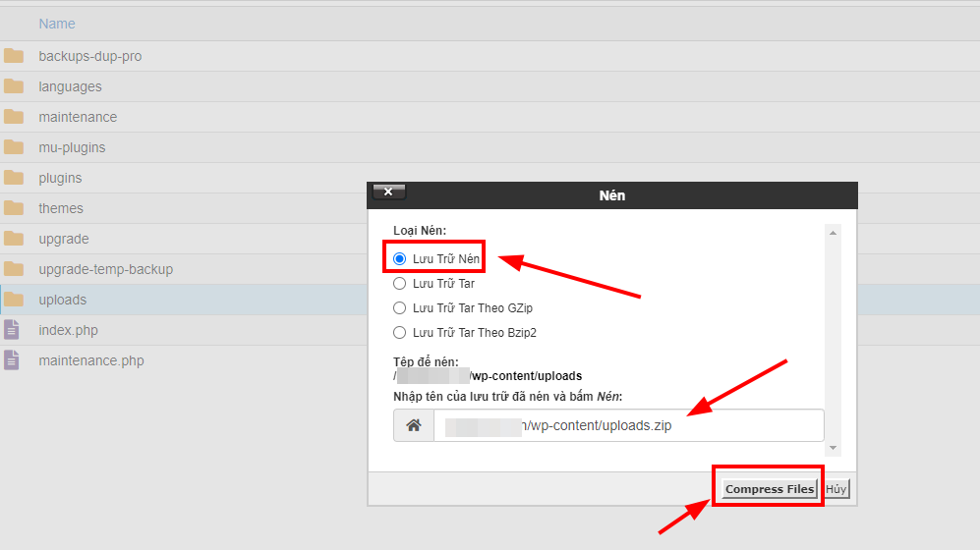Select the backups-dup-pro row name
The image size is (980, 550).
(x=90, y=56)
